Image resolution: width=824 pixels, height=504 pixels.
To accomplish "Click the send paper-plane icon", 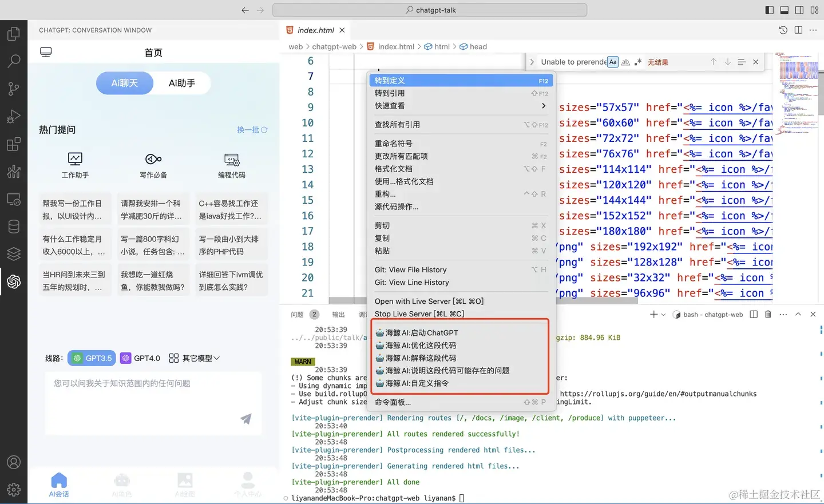I will coord(246,419).
